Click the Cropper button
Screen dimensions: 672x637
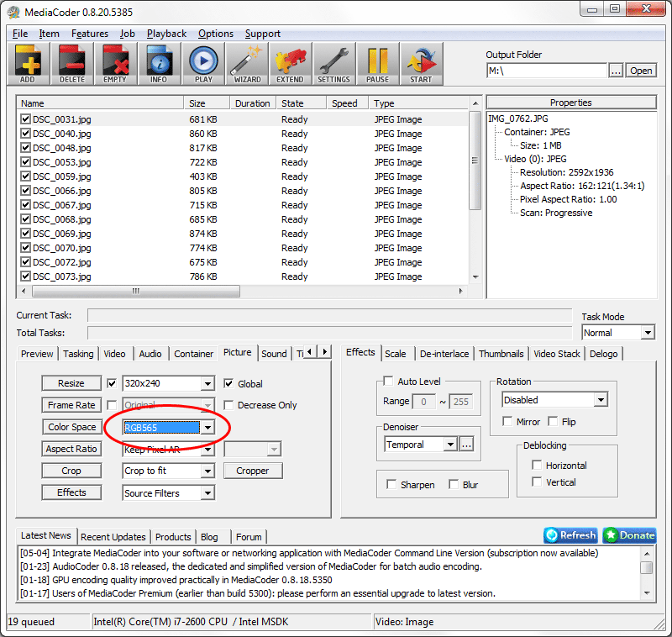[253, 471]
